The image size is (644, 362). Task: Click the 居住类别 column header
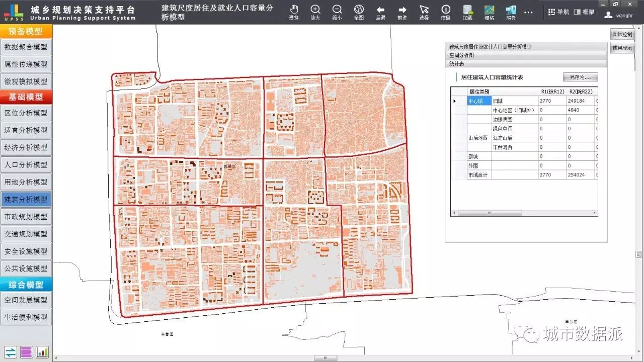click(x=502, y=92)
